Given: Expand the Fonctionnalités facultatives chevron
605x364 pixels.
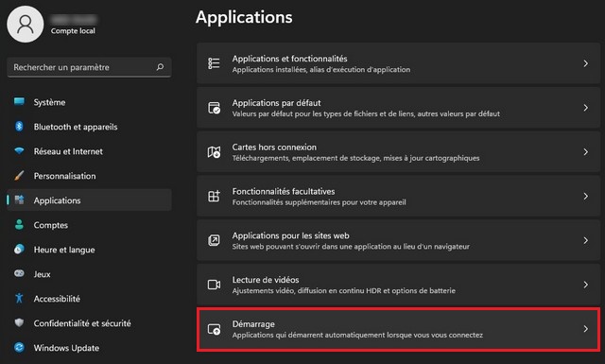Looking at the screenshot, I should (586, 196).
